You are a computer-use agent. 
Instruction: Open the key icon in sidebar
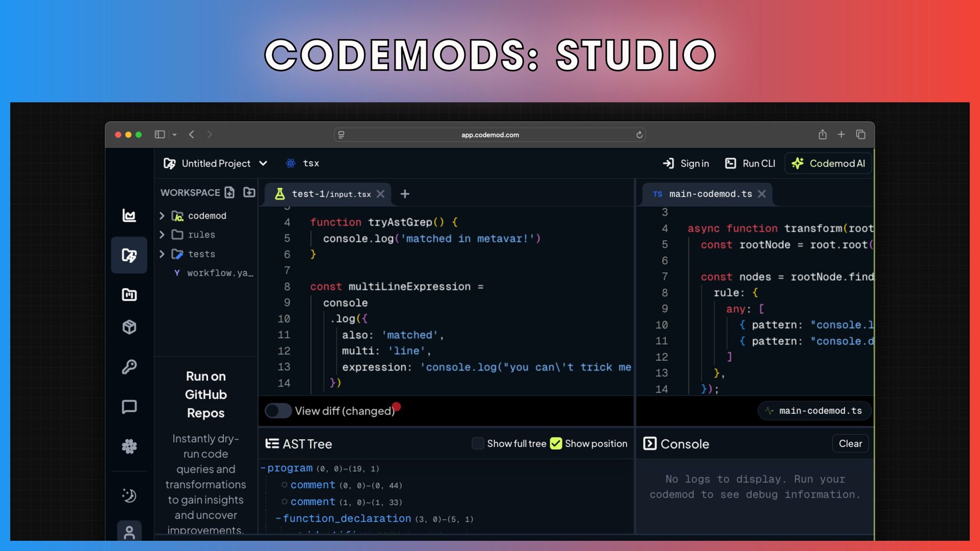[129, 367]
